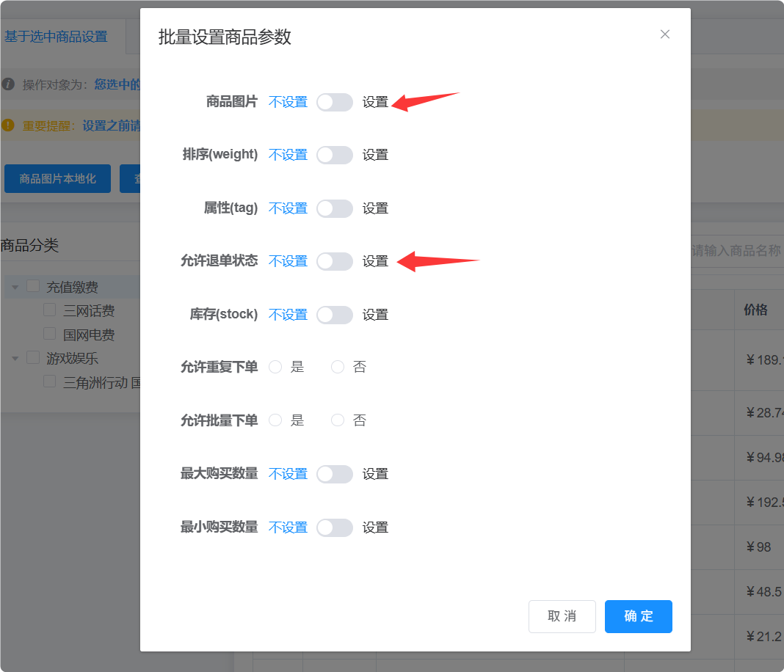Select 否 for 允许批量下单
The image size is (784, 672).
click(x=337, y=420)
